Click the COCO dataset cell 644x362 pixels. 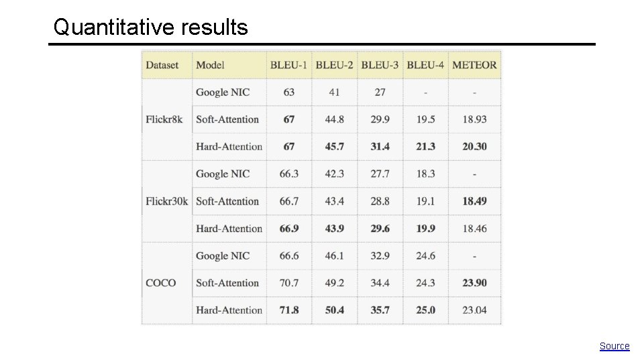161,283
